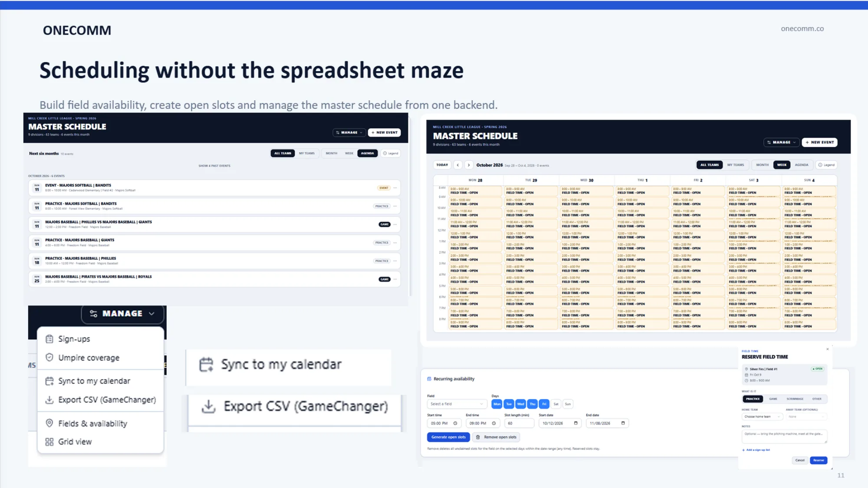
Task: Click Today in the week view schedule
Action: (442, 165)
